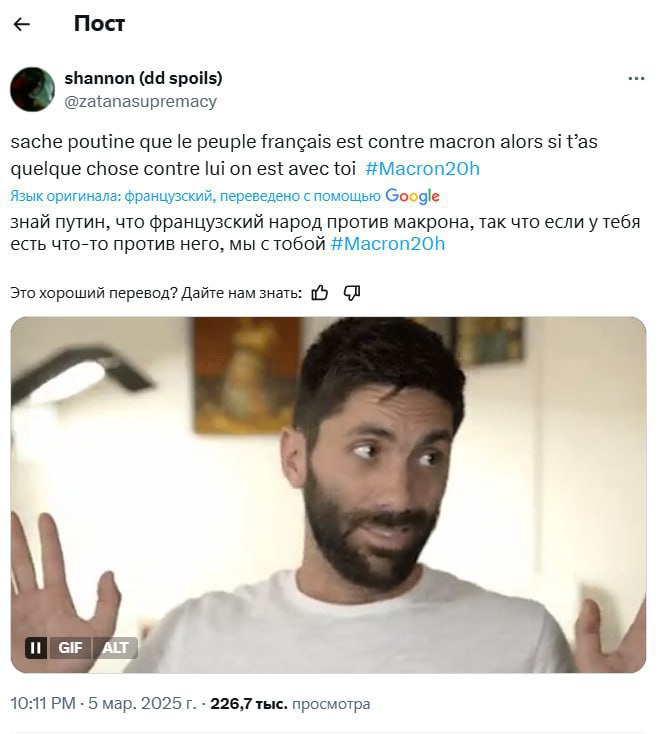Screen dimensions: 665x734
Task: Go back using the left arrow
Action: click(22, 24)
